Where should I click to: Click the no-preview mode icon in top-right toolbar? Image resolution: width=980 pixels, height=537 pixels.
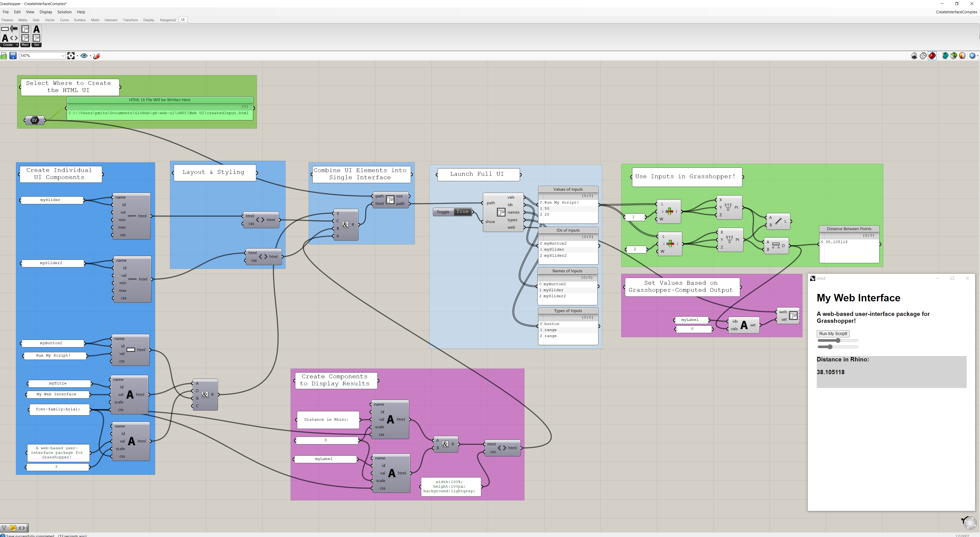coord(914,56)
